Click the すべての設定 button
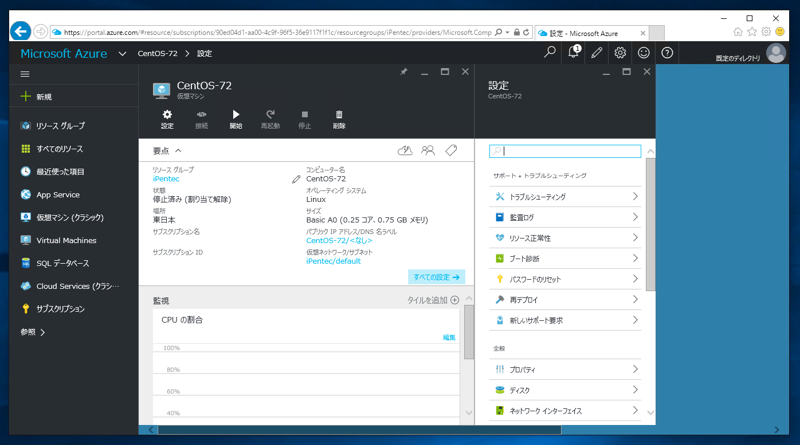The image size is (800, 445). (x=436, y=277)
